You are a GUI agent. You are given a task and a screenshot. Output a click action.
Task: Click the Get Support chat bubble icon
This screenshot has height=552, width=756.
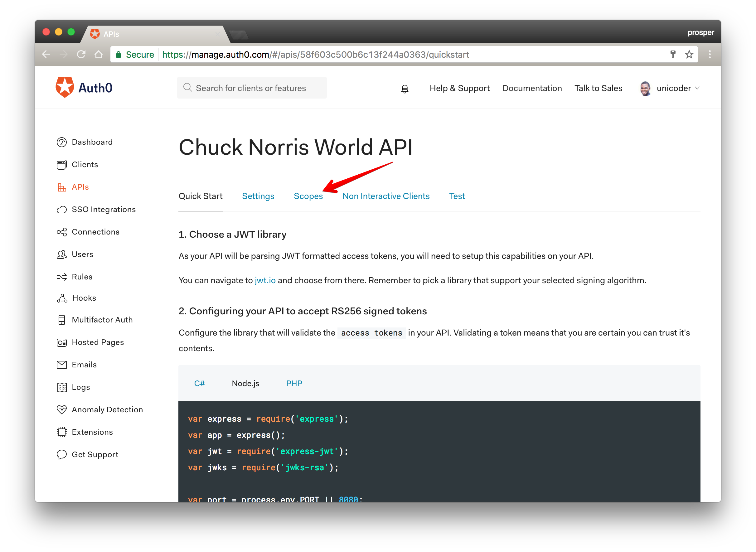tap(62, 454)
